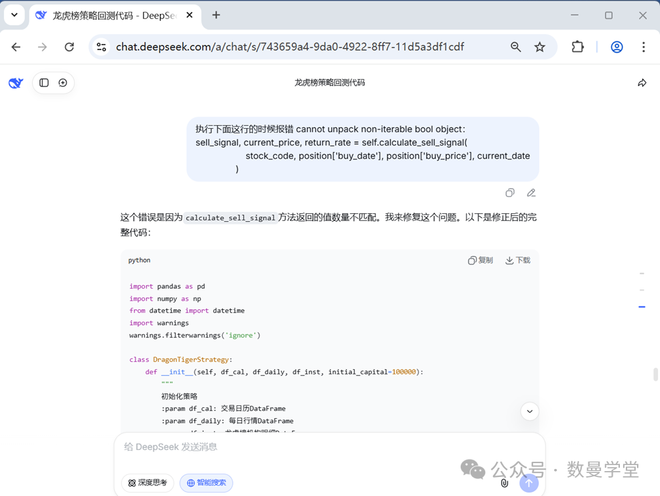The height and width of the screenshot is (496, 660).
Task: Toggle 深度思考 deep thinking mode
Action: [147, 483]
